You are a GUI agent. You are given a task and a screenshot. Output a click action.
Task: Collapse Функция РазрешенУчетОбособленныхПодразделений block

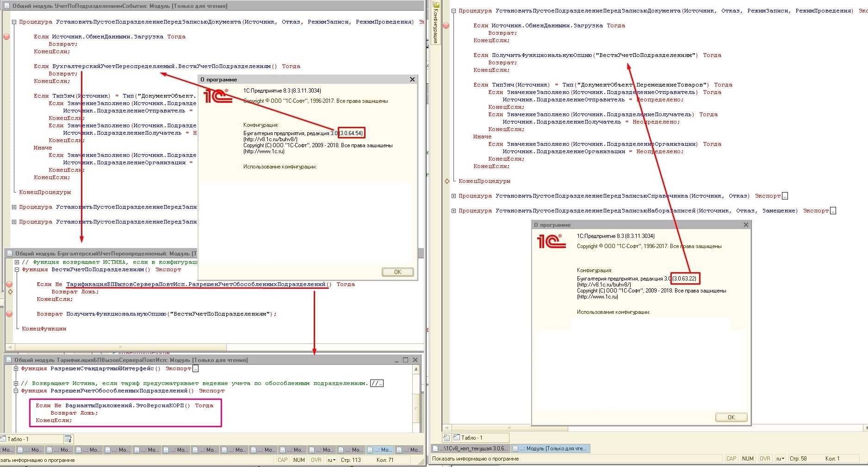[16, 391]
